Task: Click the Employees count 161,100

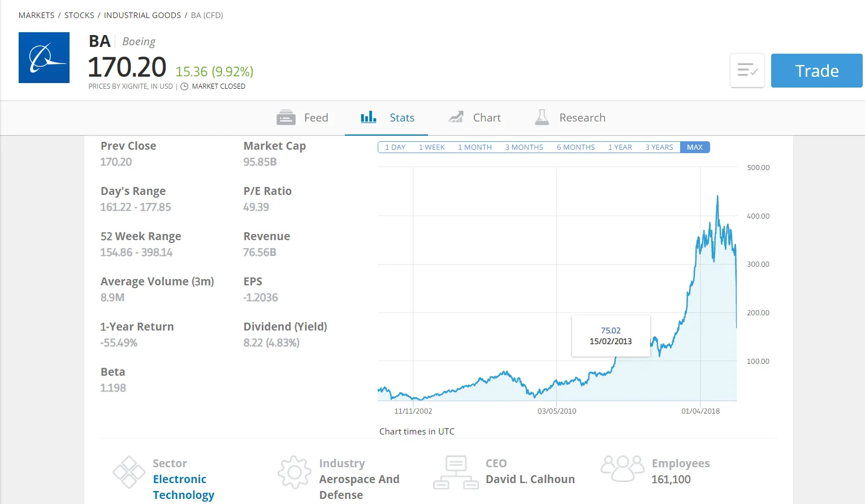Action: tap(671, 479)
